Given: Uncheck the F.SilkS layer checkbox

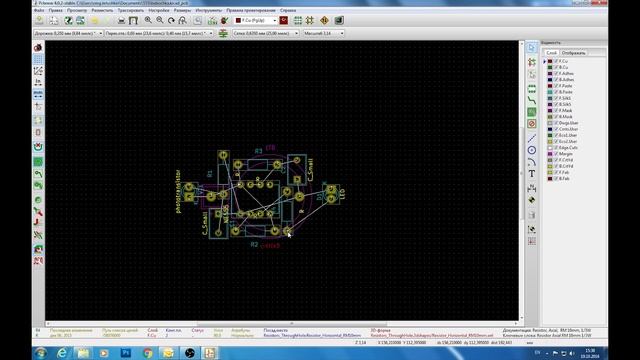Looking at the screenshot, I should click(x=556, y=98).
